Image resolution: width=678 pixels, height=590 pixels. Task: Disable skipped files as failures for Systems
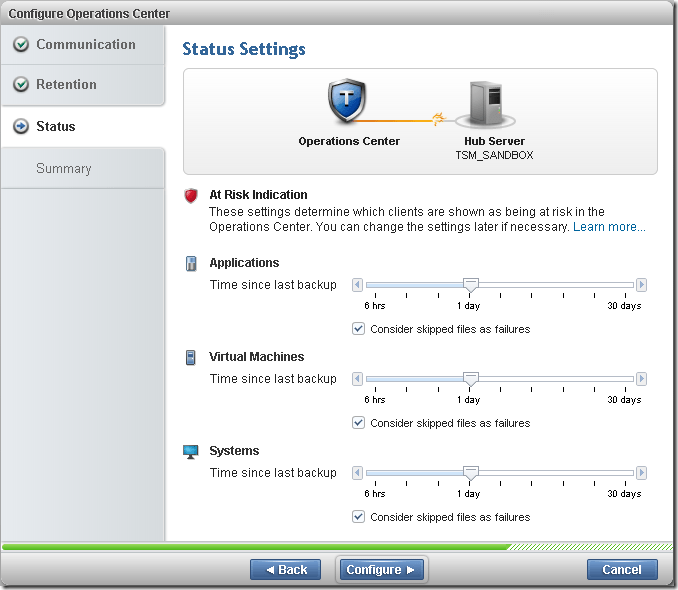[x=359, y=517]
